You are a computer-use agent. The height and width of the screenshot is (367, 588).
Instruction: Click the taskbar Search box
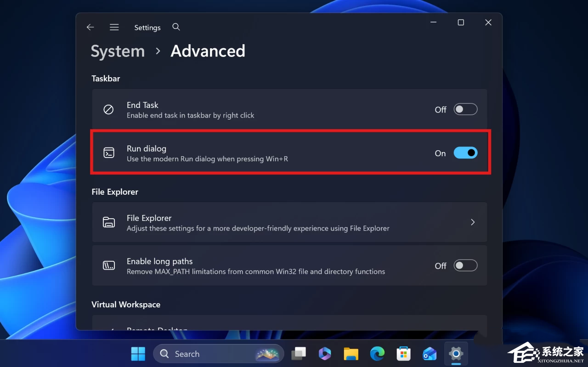tap(219, 354)
